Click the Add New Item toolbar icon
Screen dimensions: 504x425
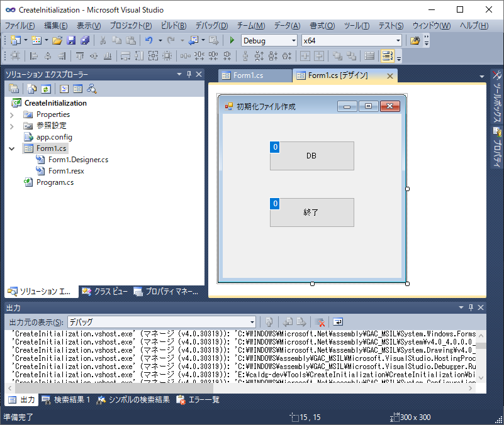point(36,40)
